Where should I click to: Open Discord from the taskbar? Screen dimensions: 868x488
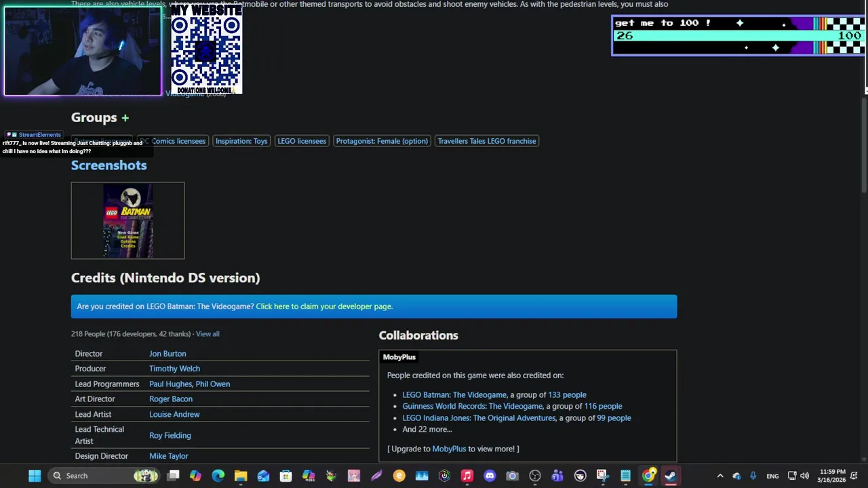coord(490,476)
